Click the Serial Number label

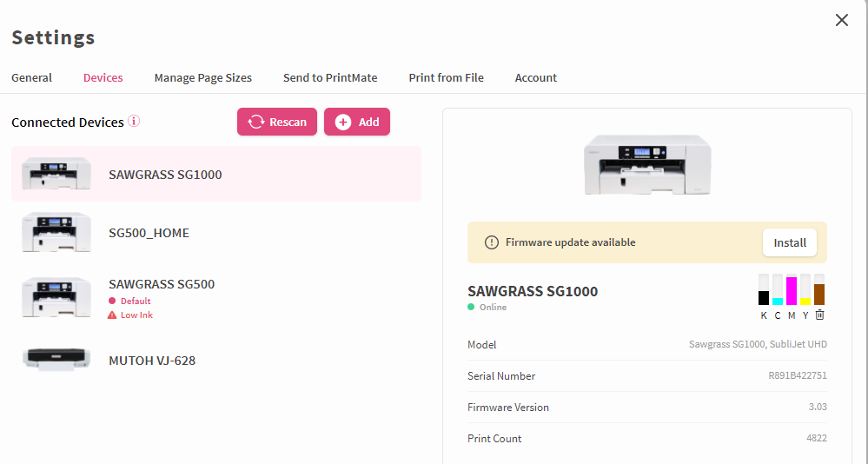(x=501, y=376)
